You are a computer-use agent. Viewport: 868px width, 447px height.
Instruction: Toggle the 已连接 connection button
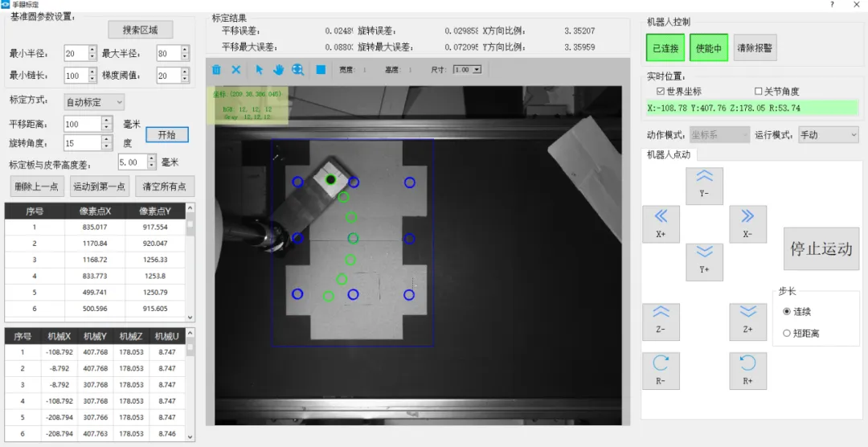[665, 47]
